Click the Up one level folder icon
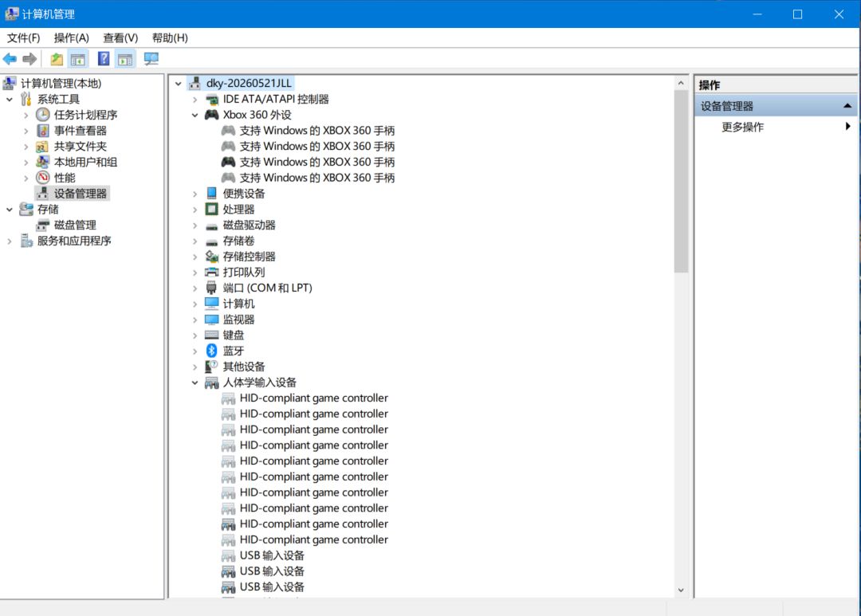 point(57,59)
